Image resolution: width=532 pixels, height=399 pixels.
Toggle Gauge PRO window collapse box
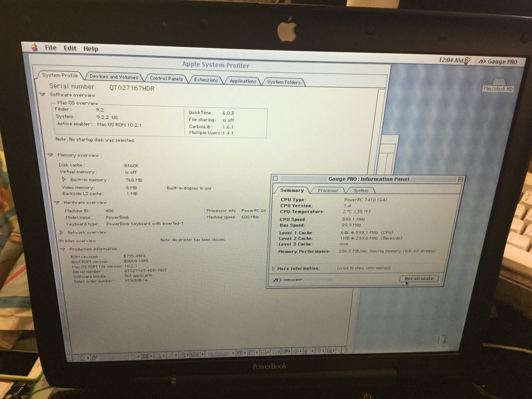point(461,179)
